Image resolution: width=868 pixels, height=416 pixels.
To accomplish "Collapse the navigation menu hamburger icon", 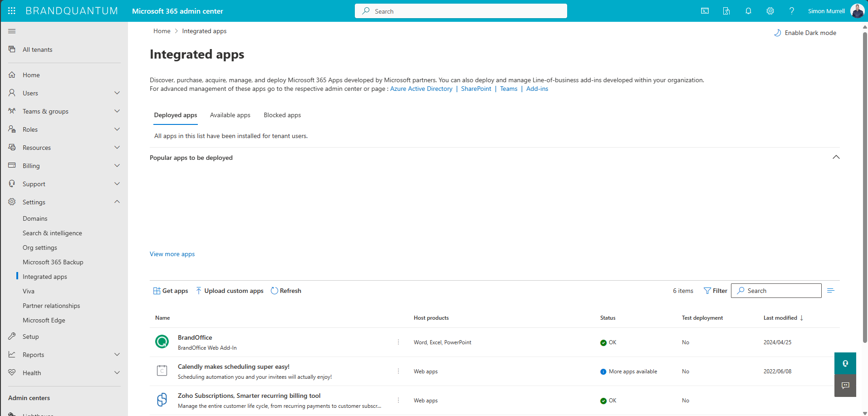I will click(x=12, y=31).
